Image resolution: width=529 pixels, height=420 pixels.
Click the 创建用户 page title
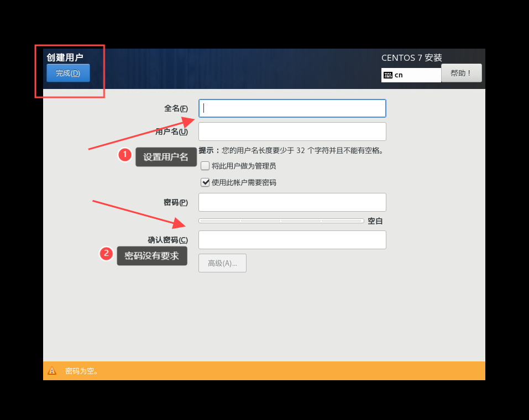65,57
